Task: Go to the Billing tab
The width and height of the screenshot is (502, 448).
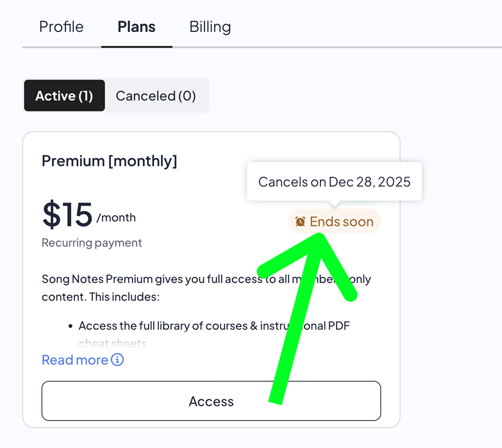Action: [210, 27]
